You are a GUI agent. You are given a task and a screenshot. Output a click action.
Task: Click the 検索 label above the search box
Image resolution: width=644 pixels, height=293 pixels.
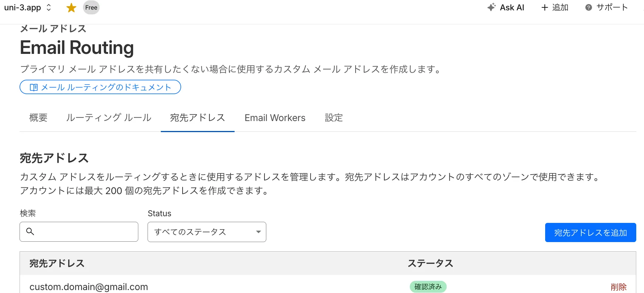pyautogui.click(x=28, y=213)
